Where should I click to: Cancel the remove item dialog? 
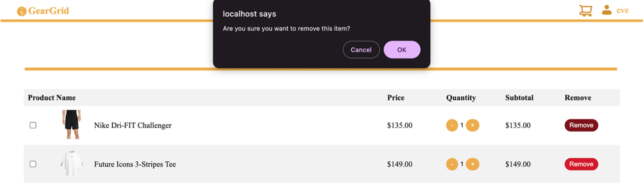tap(361, 50)
